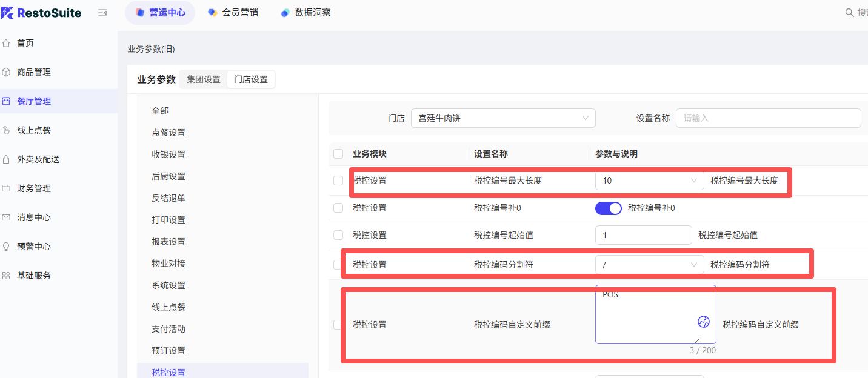This screenshot has width=868, height=378.
Task: Collapse the sidebar using the menu fold icon
Action: click(x=102, y=13)
